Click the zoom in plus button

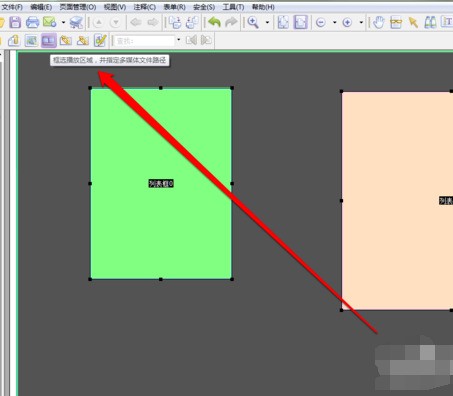point(347,22)
